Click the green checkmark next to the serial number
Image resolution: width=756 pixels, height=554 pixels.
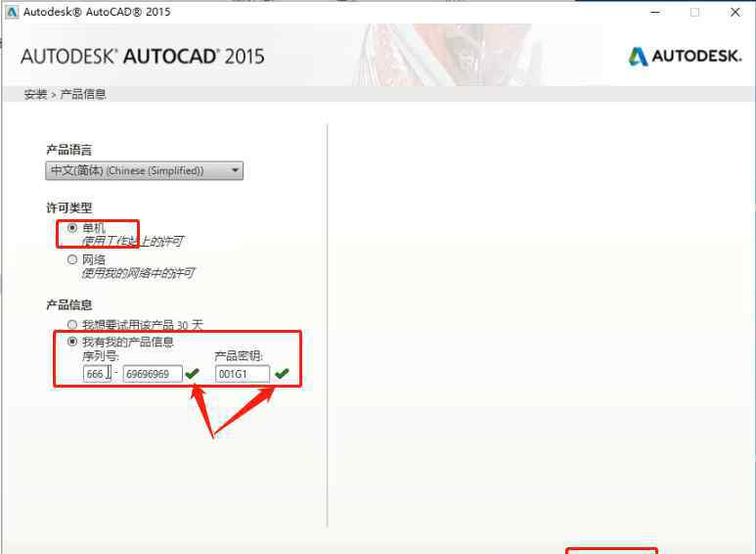coord(193,373)
